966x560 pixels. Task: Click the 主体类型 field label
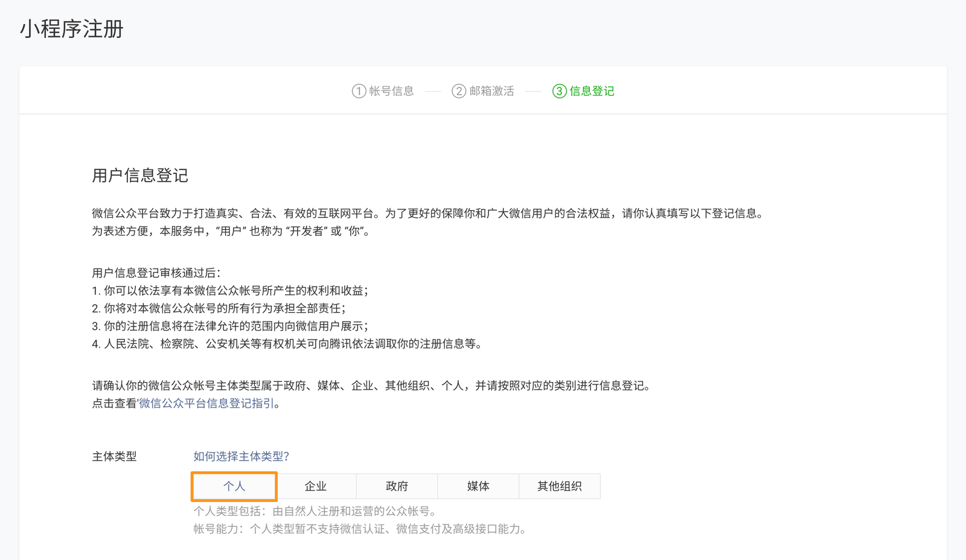pyautogui.click(x=114, y=457)
